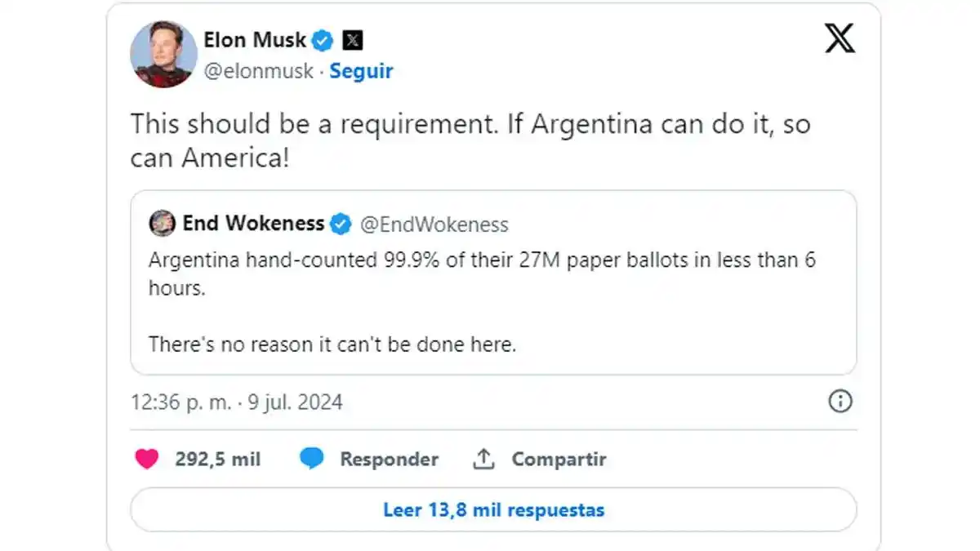Click the tweet timestamp 9 jul. 2024
Viewport: 980px width, 551px height.
(294, 402)
